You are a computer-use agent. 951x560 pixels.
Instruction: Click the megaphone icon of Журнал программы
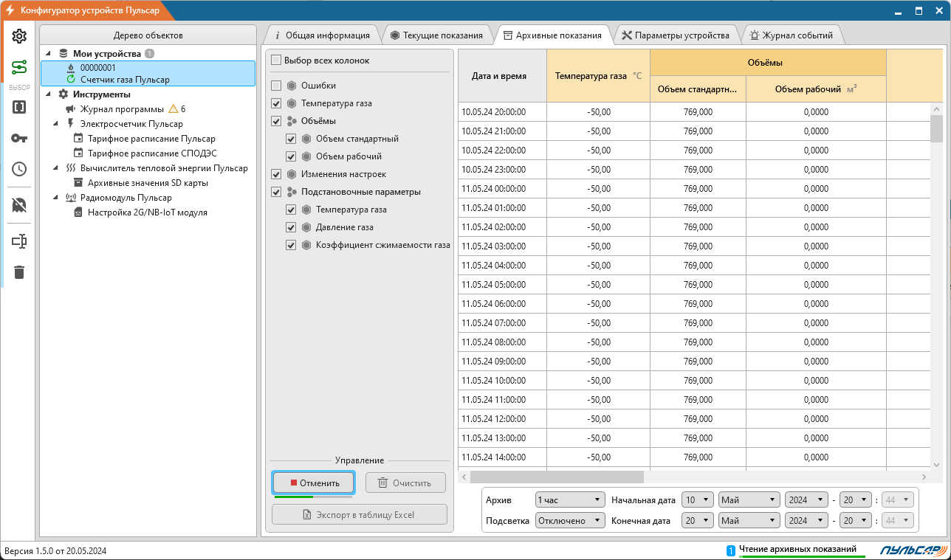[71, 109]
